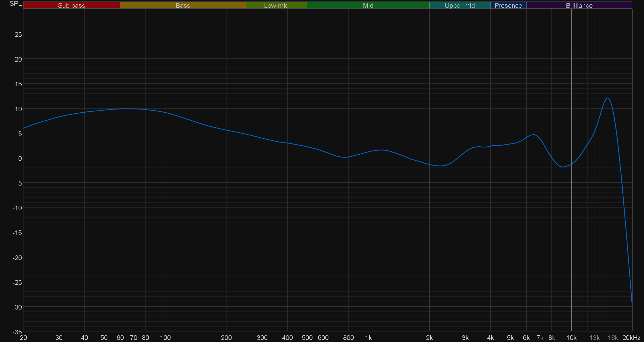Click the 20 Hz axis label
The image size is (644, 342).
pos(23,338)
